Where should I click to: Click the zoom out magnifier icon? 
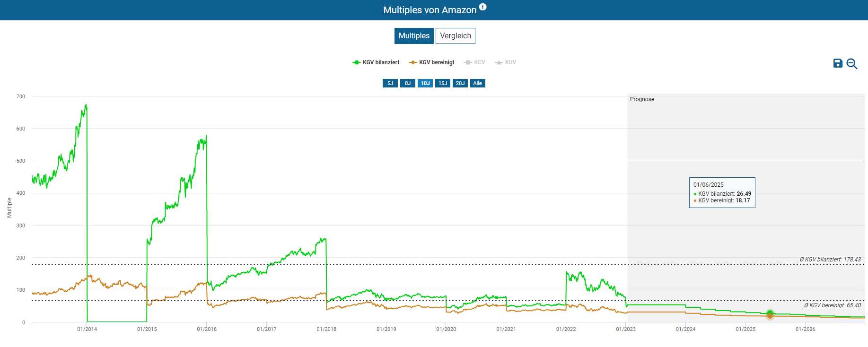(x=851, y=64)
